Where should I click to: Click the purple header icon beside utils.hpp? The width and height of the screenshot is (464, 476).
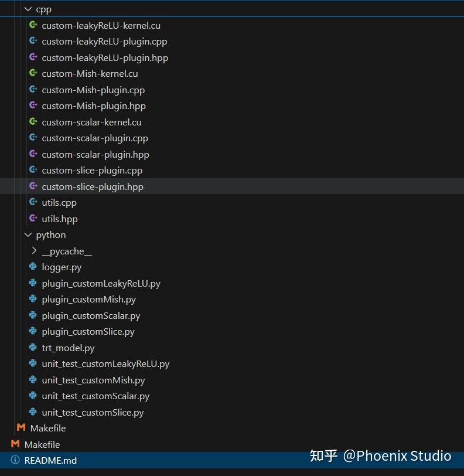pyautogui.click(x=33, y=219)
